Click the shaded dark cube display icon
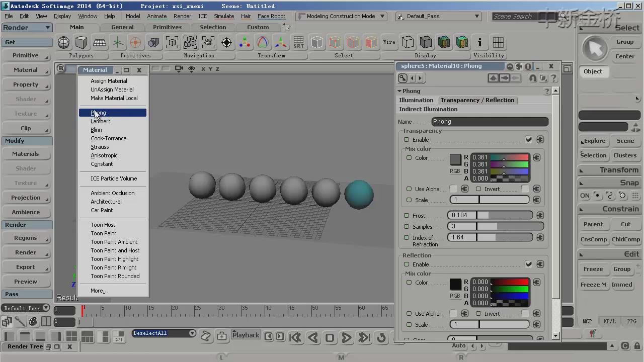Image resolution: width=644 pixels, height=362 pixels. [426, 42]
